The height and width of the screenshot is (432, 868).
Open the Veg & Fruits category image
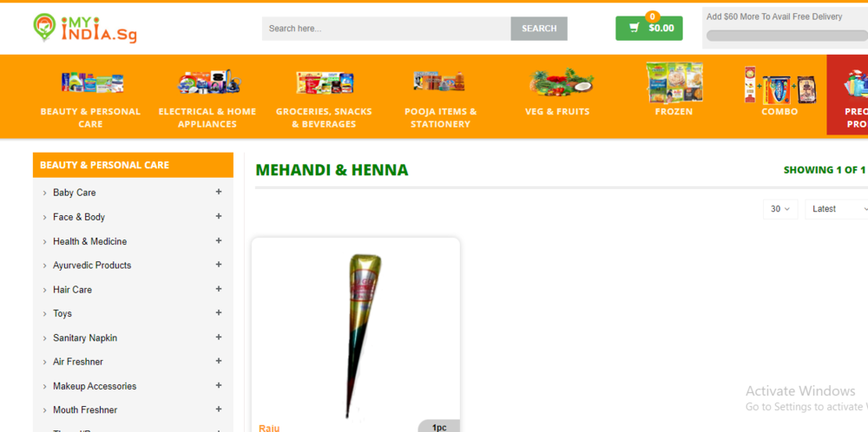click(x=560, y=81)
